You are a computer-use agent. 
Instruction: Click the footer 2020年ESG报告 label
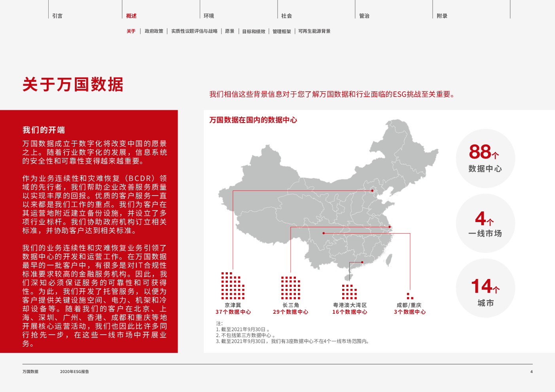(74, 371)
